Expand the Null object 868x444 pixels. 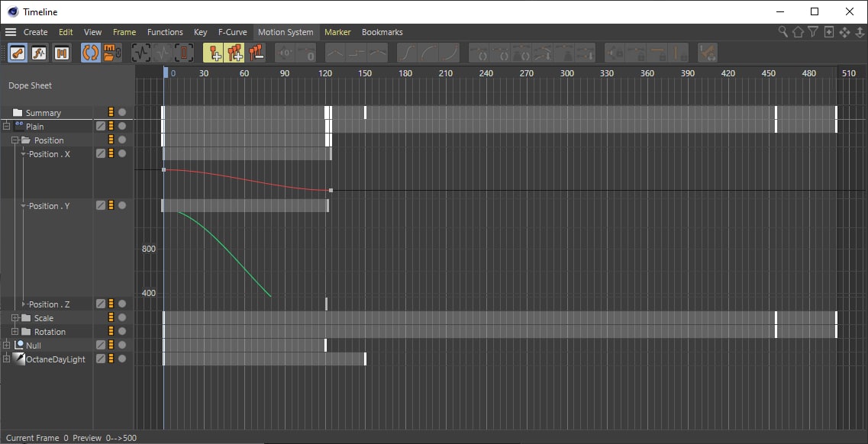click(7, 345)
